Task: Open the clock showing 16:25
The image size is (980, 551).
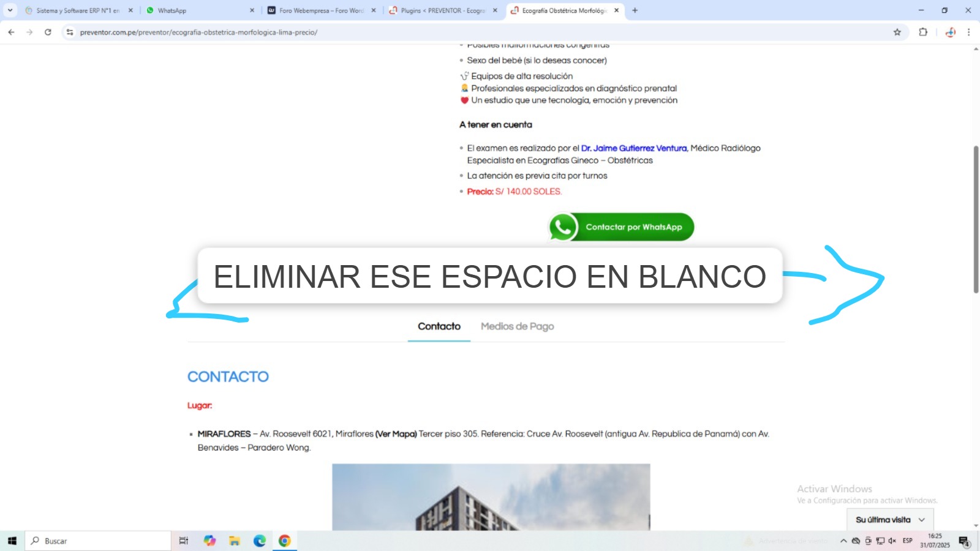Action: [935, 541]
